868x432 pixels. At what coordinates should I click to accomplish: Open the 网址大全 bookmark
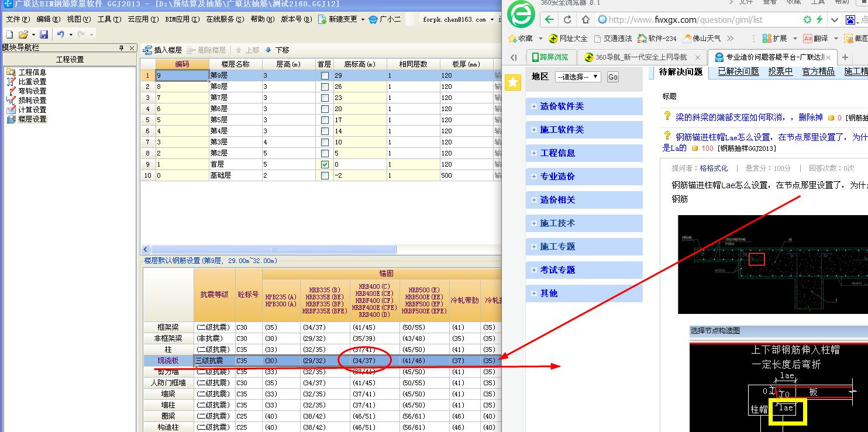[567, 39]
